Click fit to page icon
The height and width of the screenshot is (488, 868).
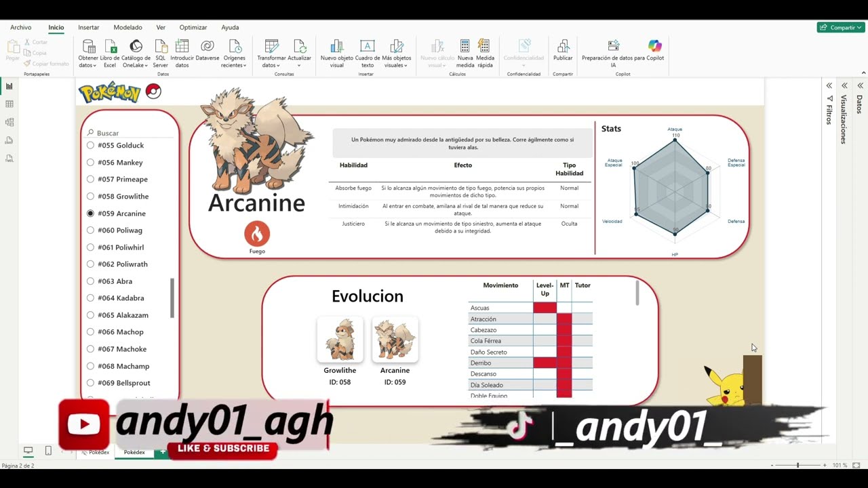856,466
